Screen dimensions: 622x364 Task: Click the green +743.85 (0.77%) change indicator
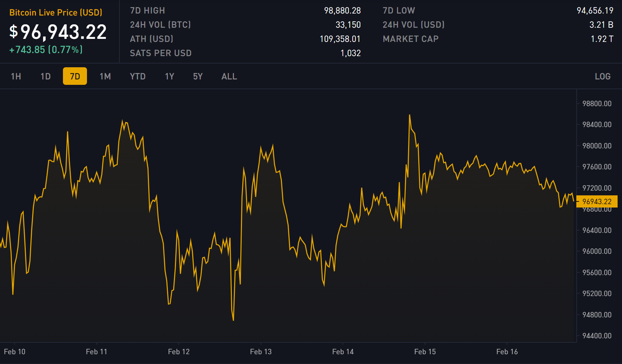(x=46, y=50)
